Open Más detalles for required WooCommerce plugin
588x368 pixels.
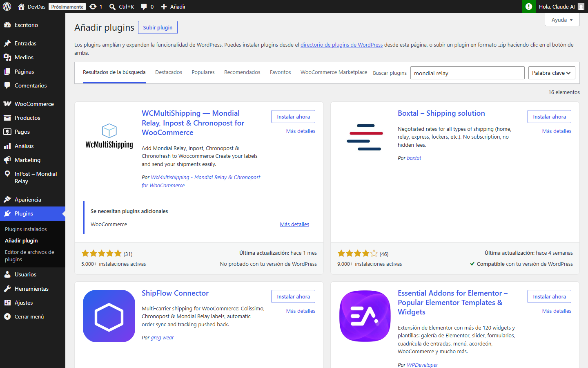coord(294,224)
